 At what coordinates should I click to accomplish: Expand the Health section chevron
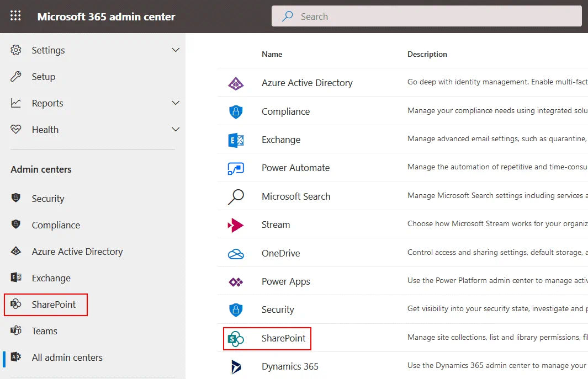pyautogui.click(x=176, y=130)
